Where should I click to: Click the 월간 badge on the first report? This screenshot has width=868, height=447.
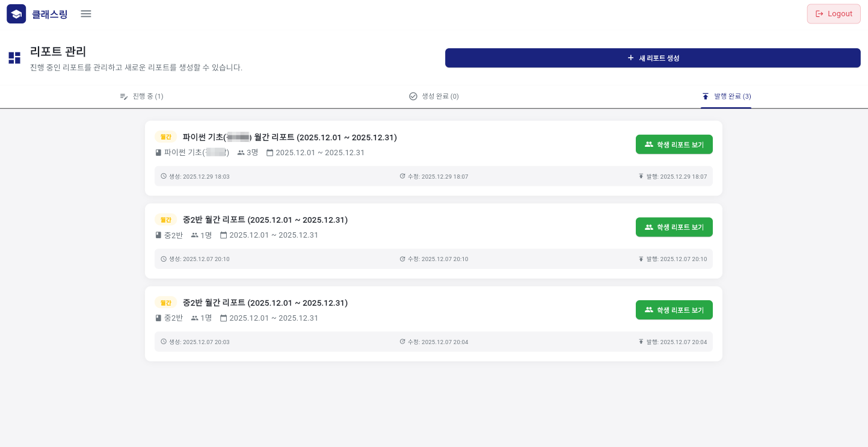tap(165, 137)
